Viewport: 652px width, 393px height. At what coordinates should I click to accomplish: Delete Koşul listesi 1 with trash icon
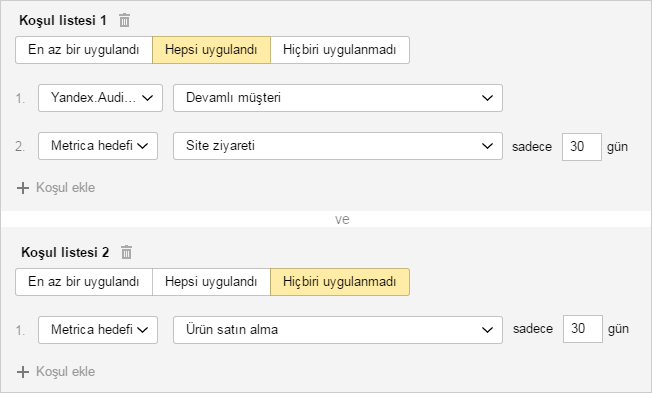tap(124, 20)
